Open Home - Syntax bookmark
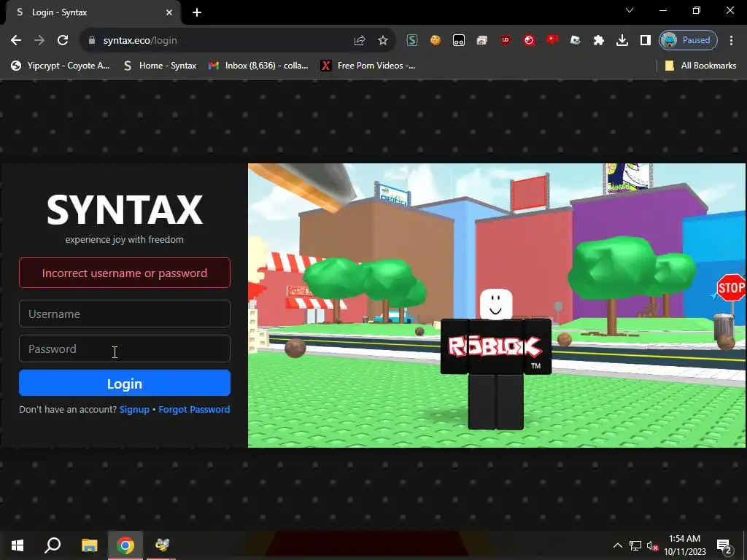This screenshot has width=747, height=560. [x=160, y=66]
